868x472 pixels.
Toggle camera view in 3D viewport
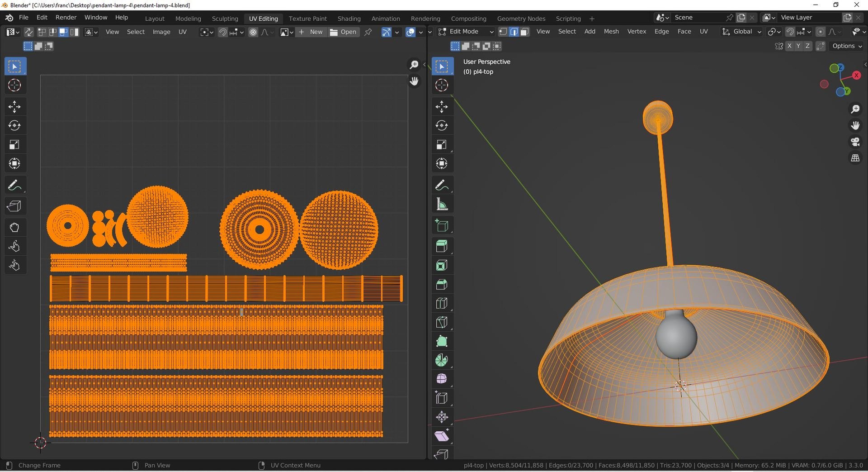(x=855, y=142)
